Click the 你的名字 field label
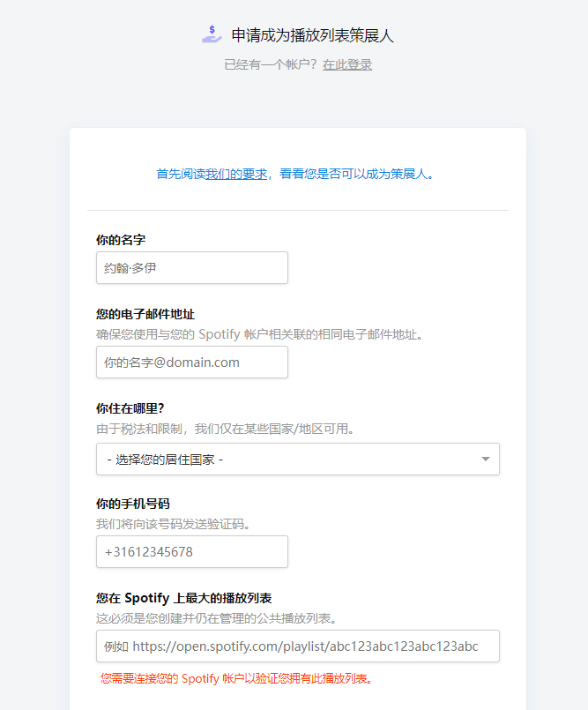 121,240
